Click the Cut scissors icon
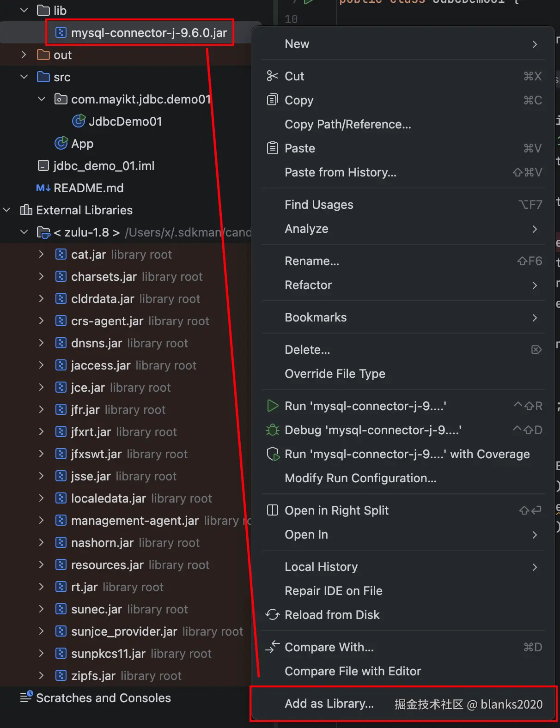Image resolution: width=560 pixels, height=728 pixels. pos(273,76)
